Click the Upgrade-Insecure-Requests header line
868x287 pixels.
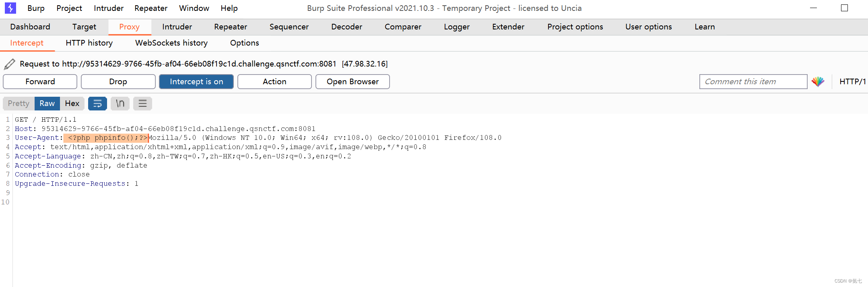(x=76, y=184)
